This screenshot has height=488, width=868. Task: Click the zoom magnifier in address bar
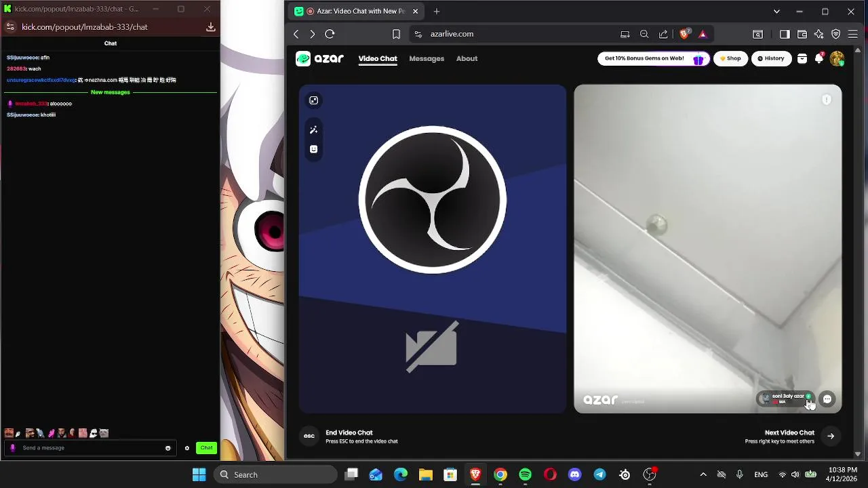(x=644, y=34)
